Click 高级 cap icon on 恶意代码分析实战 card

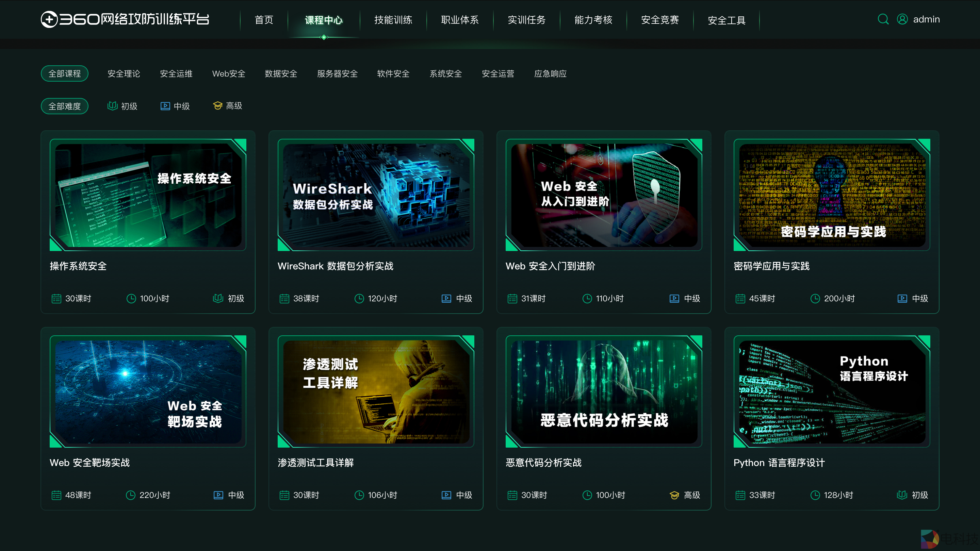point(674,495)
